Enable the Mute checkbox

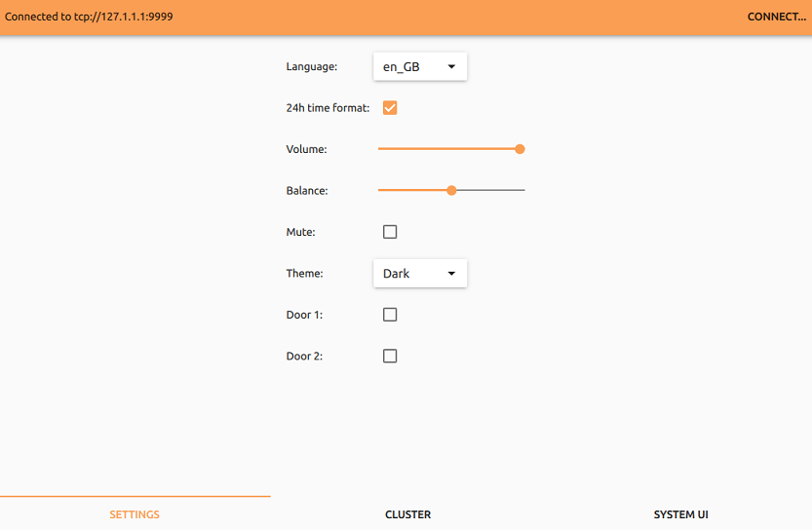coord(390,232)
